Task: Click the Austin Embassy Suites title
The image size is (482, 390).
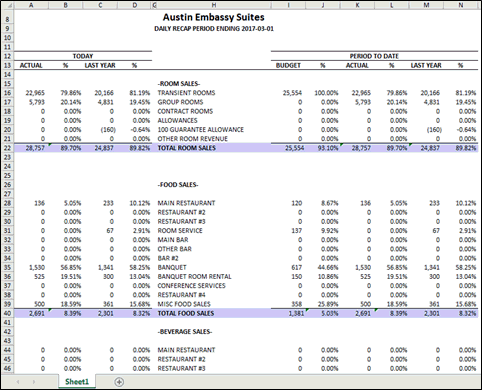Action: (x=214, y=17)
